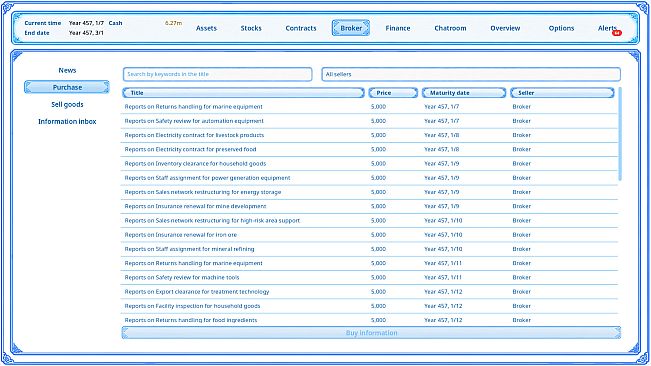
Task: Open the Sell goods section
Action: pyautogui.click(x=67, y=105)
